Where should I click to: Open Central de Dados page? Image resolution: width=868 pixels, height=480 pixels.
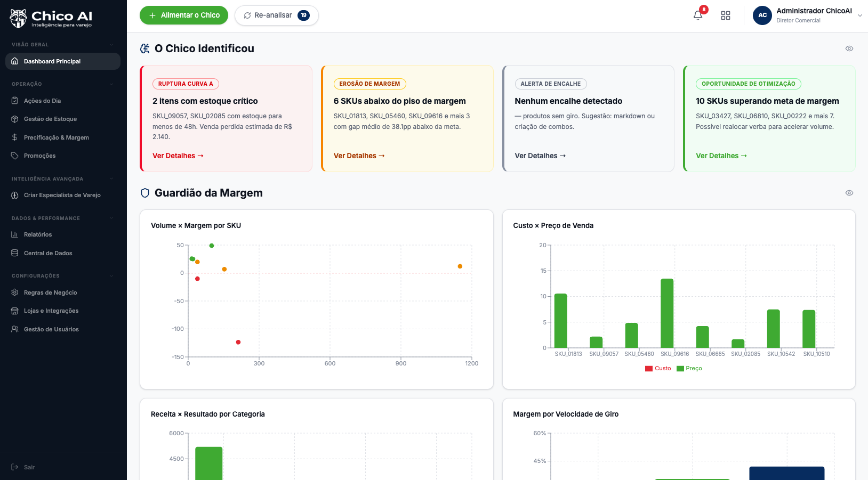63,253
